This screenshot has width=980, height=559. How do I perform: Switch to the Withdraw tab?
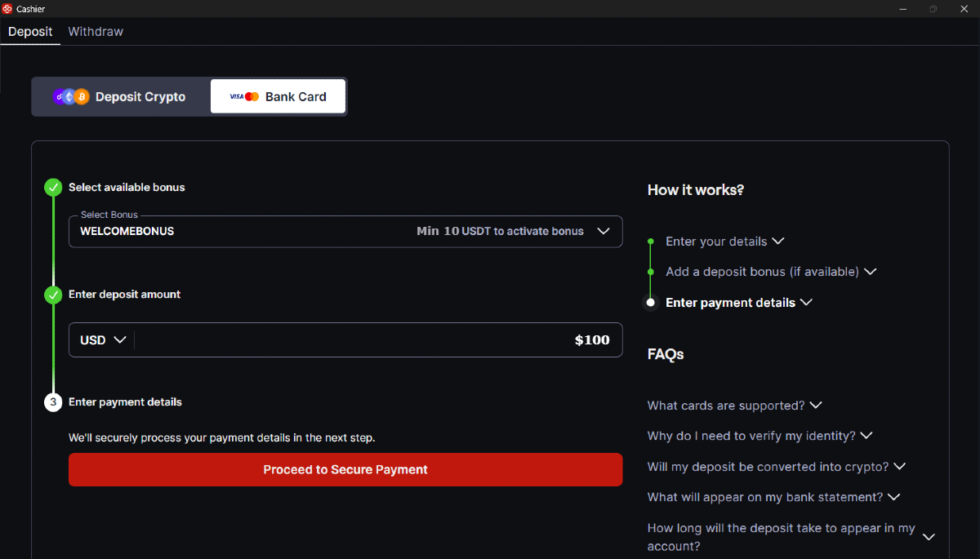click(96, 32)
